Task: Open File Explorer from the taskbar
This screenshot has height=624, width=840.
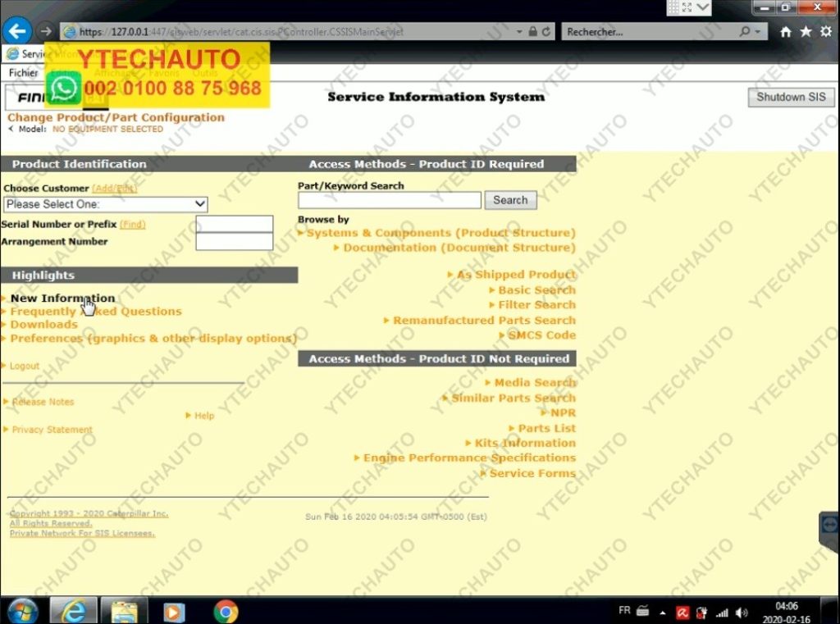Action: tap(124, 611)
